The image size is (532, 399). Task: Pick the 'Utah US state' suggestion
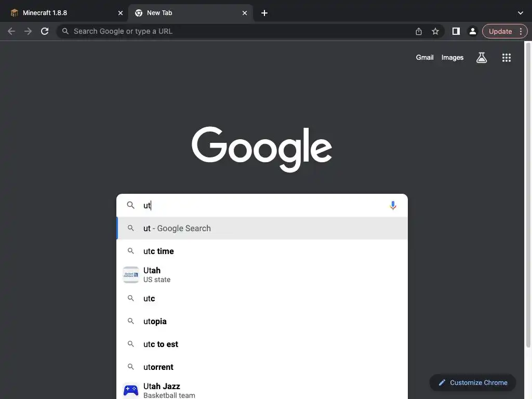(262, 275)
